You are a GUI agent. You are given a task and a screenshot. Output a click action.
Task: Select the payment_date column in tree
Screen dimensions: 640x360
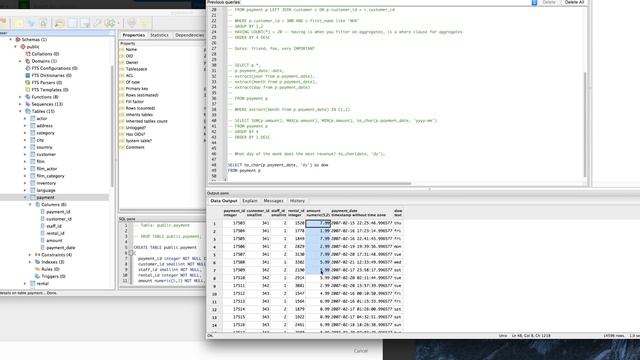[60, 248]
